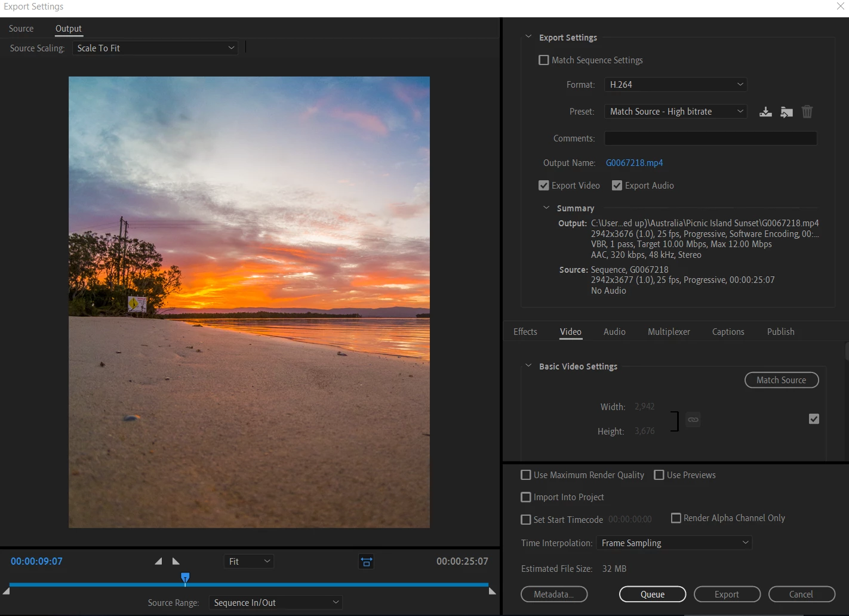Close the Export Settings dialog
The height and width of the screenshot is (616, 849).
[840, 6]
